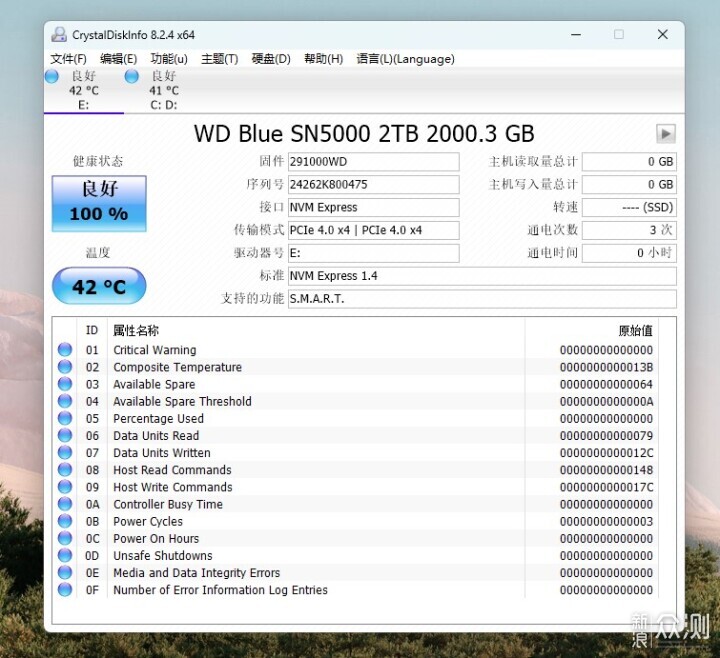Click the blue status orb for C: D: drive
This screenshot has width=720, height=658.
coord(132,76)
